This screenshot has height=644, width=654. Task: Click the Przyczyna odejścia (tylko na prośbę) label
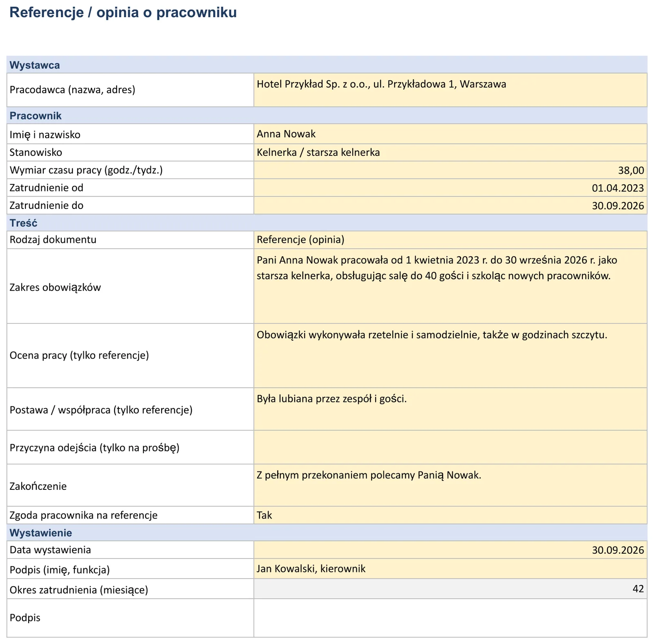click(x=94, y=448)
